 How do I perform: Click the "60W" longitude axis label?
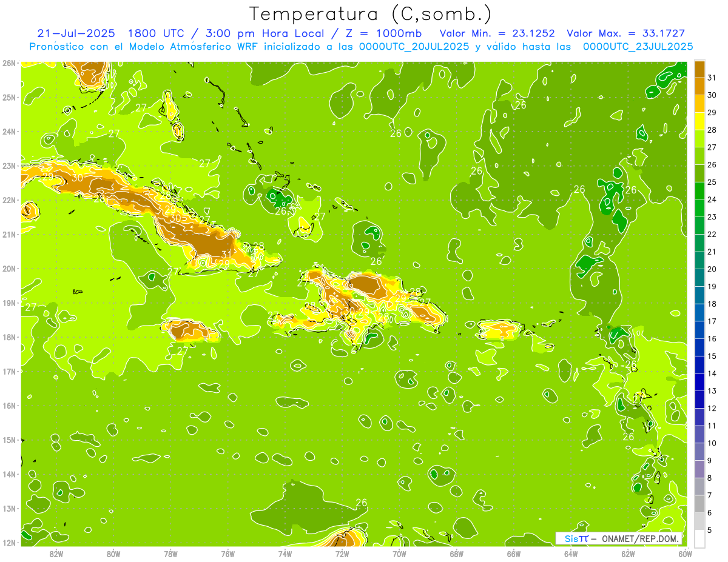tap(685, 554)
